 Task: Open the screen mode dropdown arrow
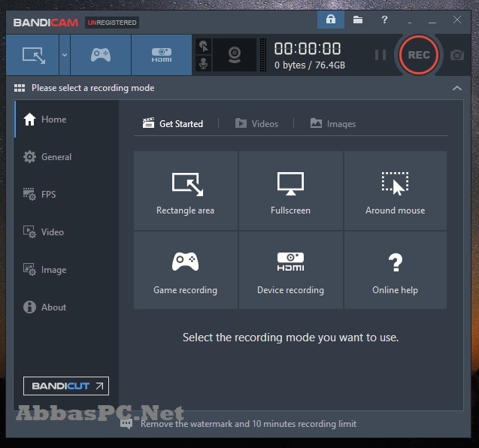coord(65,55)
